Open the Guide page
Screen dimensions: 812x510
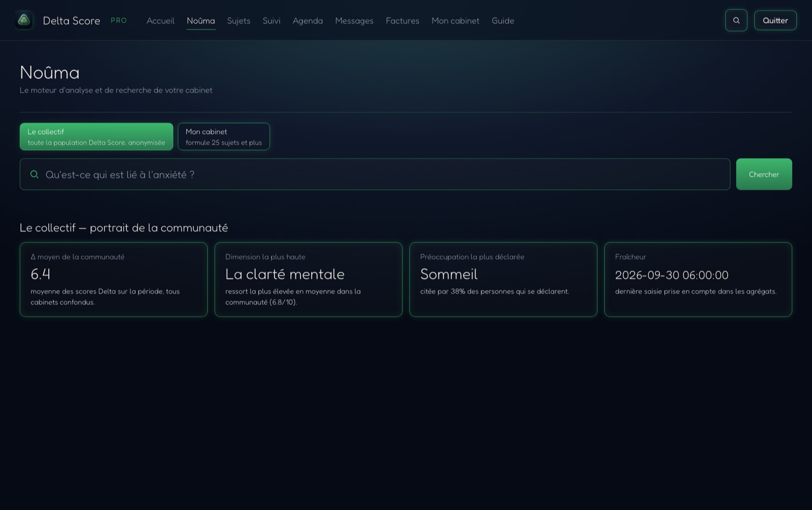(503, 21)
